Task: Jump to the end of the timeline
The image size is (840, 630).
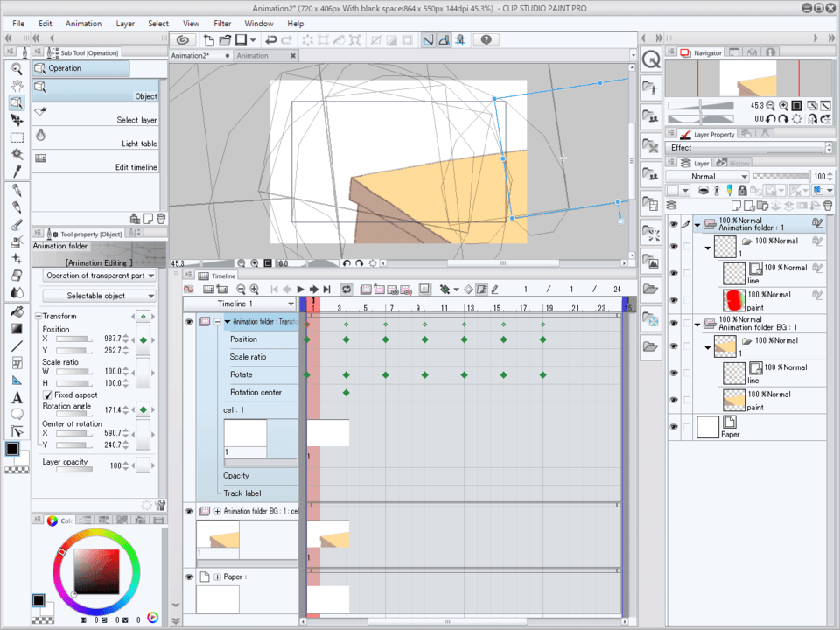Action: [x=326, y=290]
